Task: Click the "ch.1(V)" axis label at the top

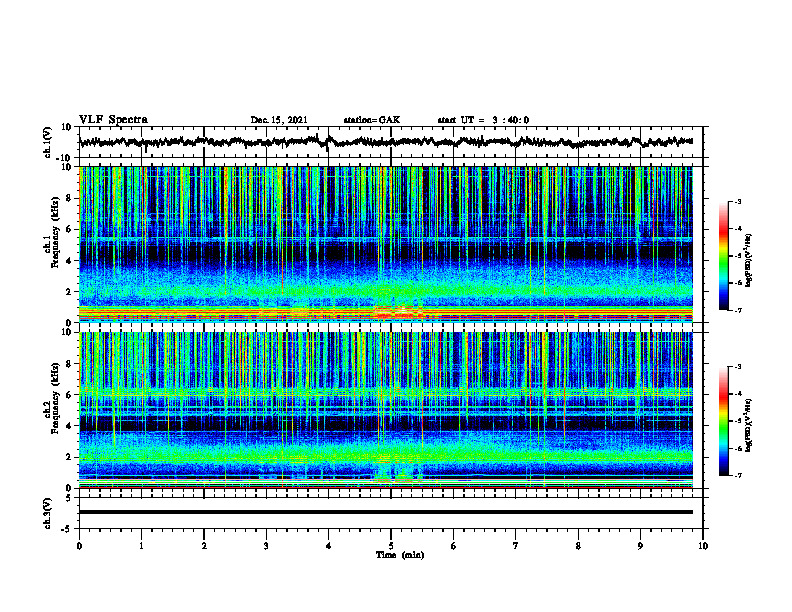Action: pyautogui.click(x=48, y=142)
